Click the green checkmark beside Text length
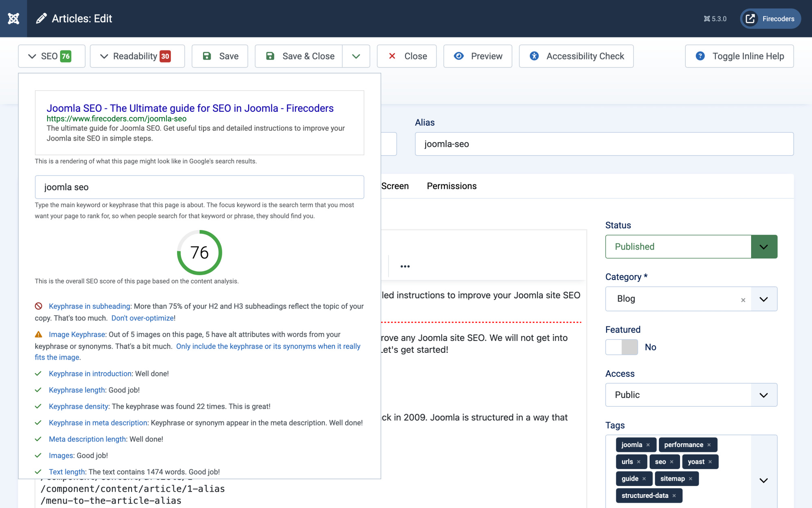Viewport: 812px width, 508px height. click(38, 471)
